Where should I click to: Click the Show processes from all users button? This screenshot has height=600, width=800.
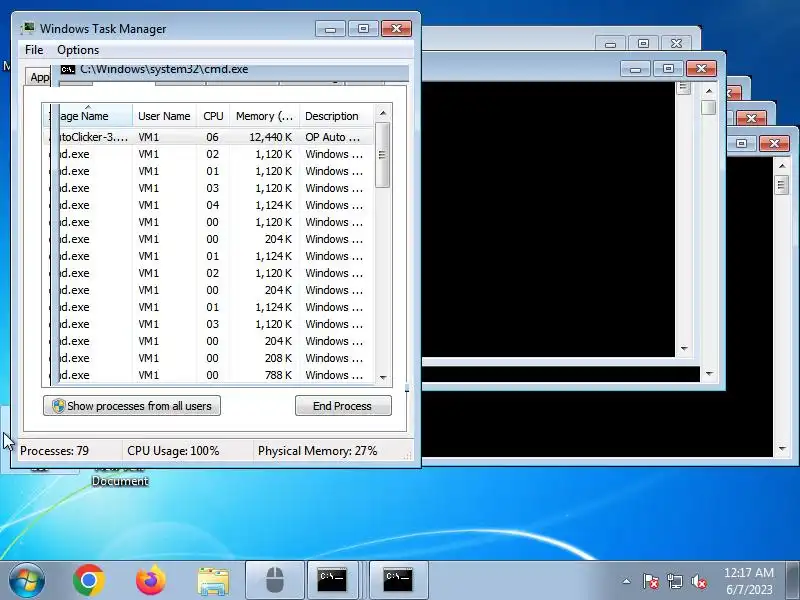(132, 406)
